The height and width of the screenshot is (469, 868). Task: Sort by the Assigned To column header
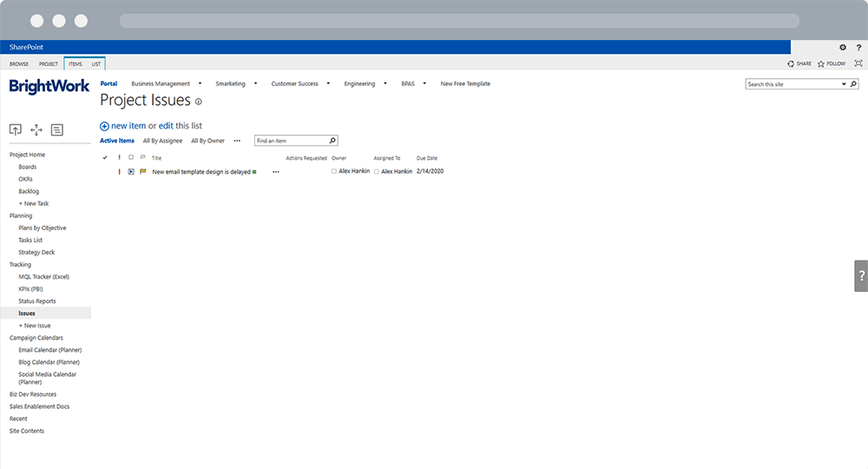[386, 158]
